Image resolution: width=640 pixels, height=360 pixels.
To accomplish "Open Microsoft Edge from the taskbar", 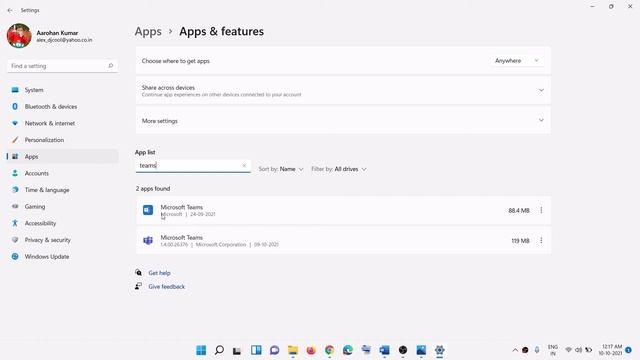I will pyautogui.click(x=348, y=350).
